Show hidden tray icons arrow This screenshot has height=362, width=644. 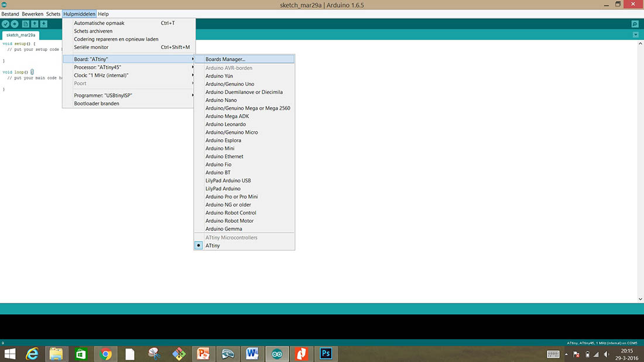[x=566, y=354]
